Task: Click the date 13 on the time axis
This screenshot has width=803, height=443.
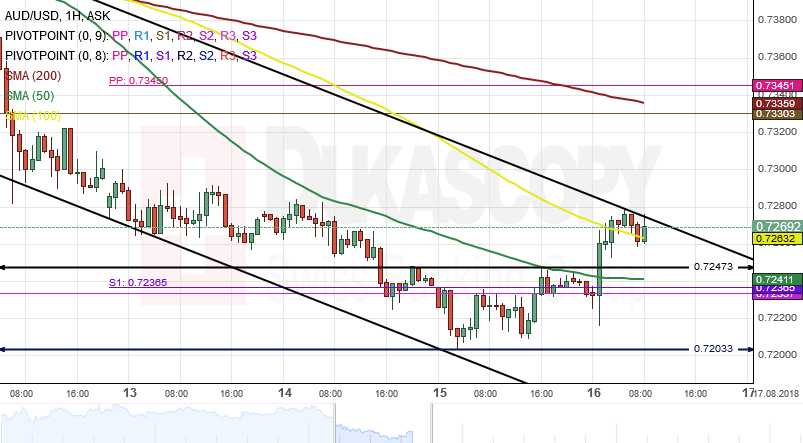Action: click(x=130, y=393)
